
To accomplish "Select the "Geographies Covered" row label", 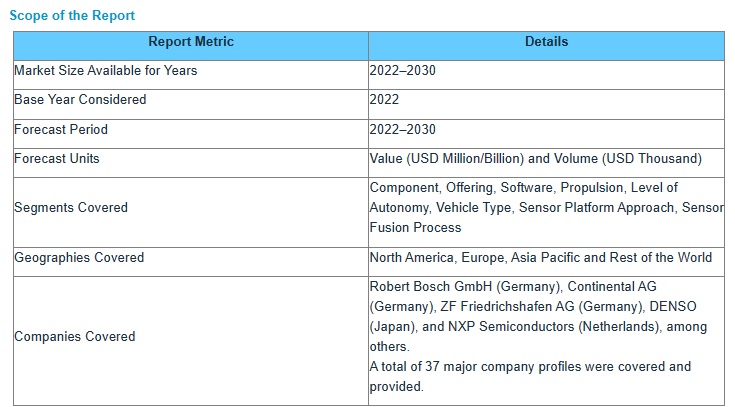I will pyautogui.click(x=79, y=257).
